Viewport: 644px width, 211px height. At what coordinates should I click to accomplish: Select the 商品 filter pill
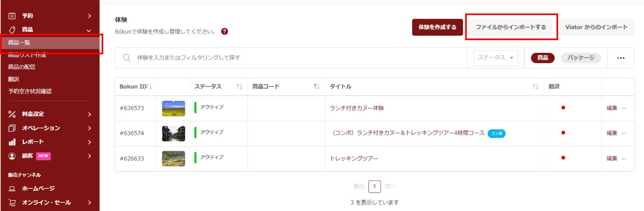pyautogui.click(x=542, y=58)
